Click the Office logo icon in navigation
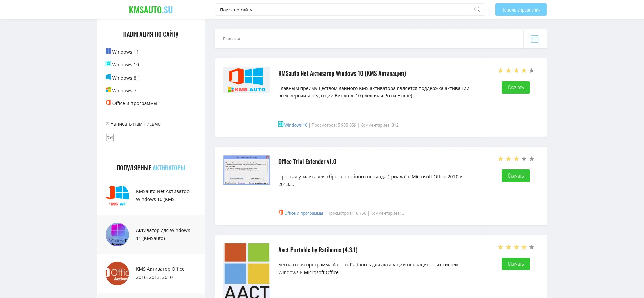The width and height of the screenshot is (644, 298). (x=108, y=102)
